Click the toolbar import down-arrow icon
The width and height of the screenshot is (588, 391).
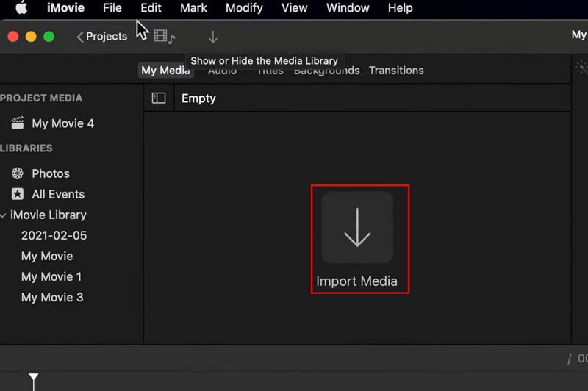coord(212,37)
